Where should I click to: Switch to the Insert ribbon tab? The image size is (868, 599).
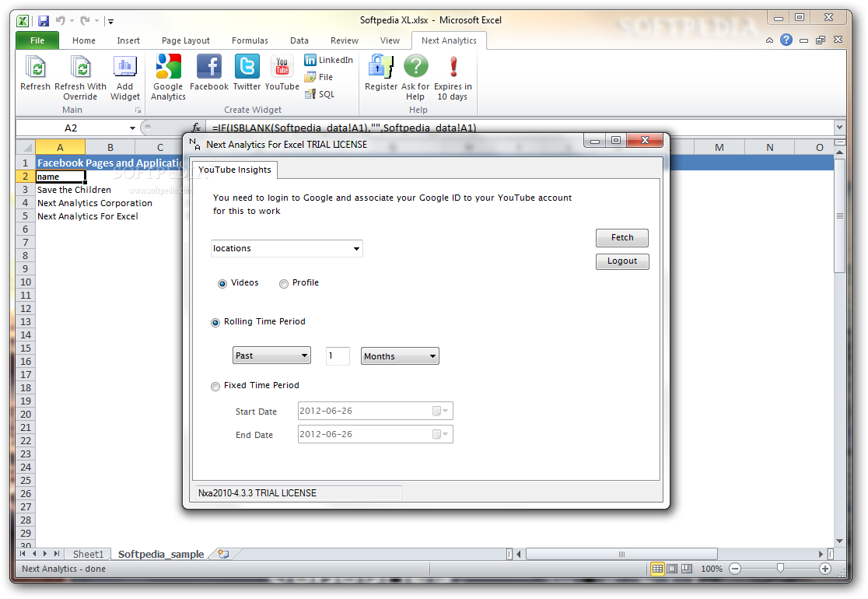tap(128, 40)
